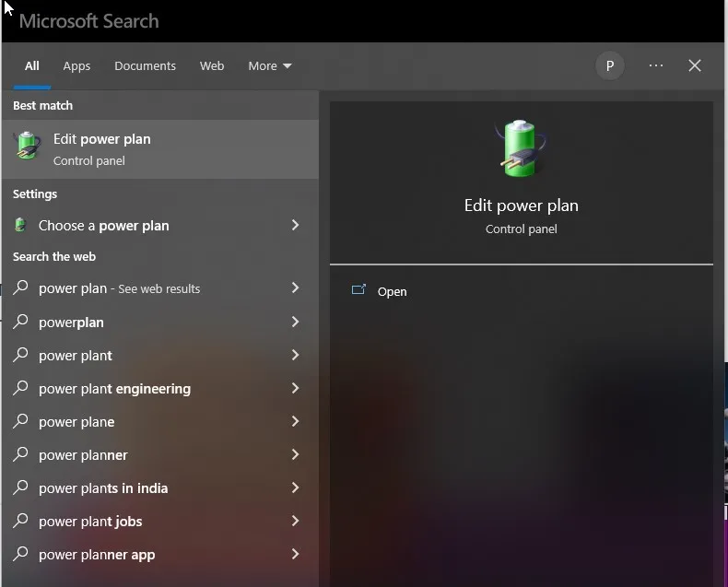
Task: Expand chevron for 'power plane'
Action: (x=295, y=421)
